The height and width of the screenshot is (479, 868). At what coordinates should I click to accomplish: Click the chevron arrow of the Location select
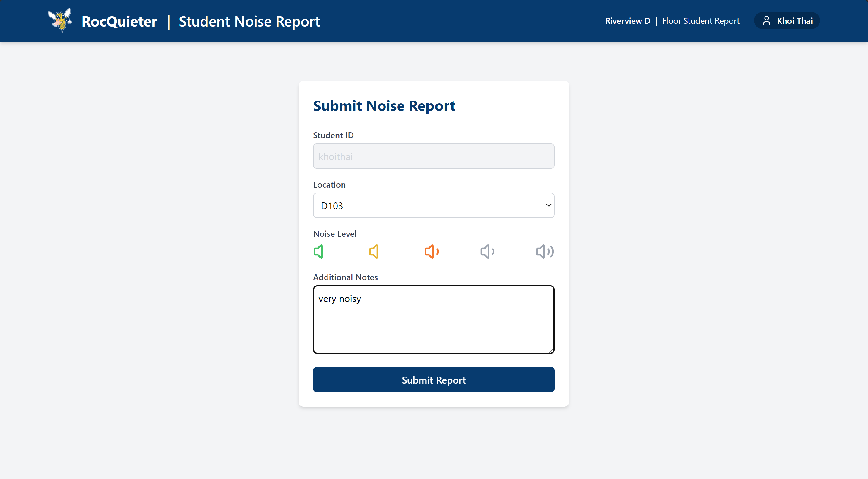[x=549, y=205]
